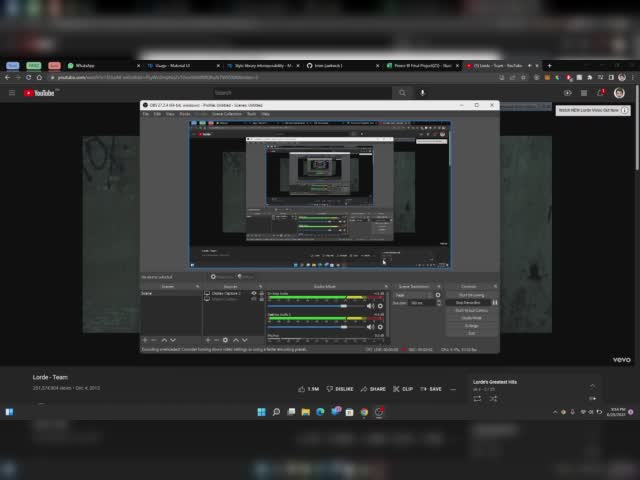Click the YouTube address bar

[269, 78]
